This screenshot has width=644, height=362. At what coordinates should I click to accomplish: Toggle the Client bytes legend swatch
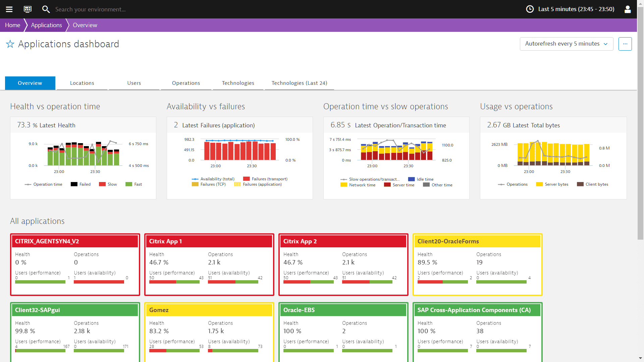point(580,184)
